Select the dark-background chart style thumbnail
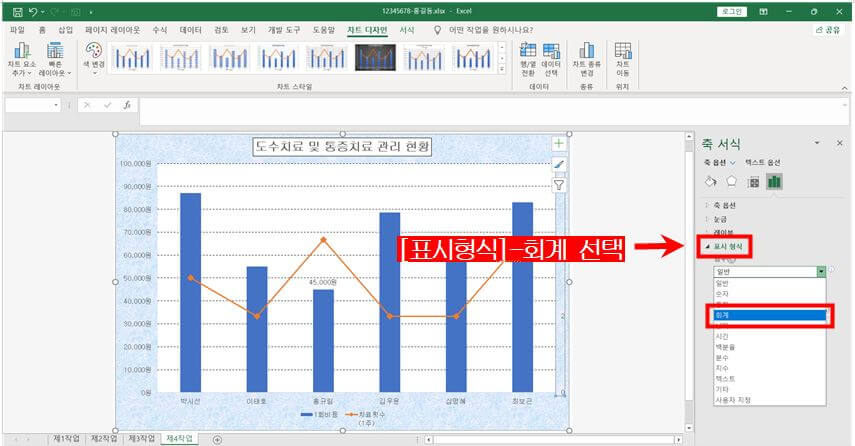This screenshot has height=446, width=855. [x=375, y=58]
